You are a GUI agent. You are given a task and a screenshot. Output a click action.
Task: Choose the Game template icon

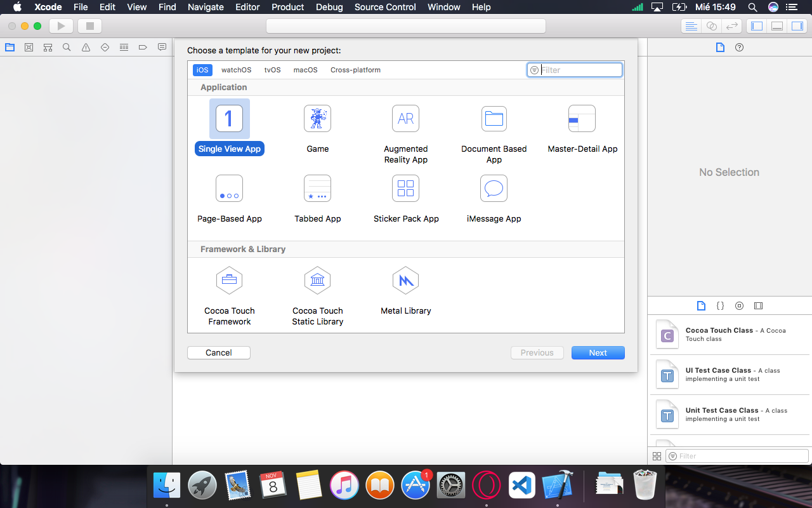[317, 118]
